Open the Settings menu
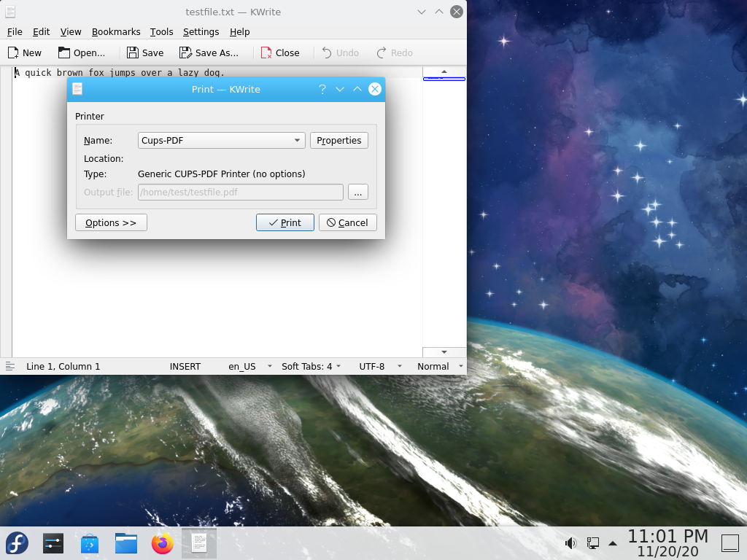747x560 pixels. [x=201, y=31]
